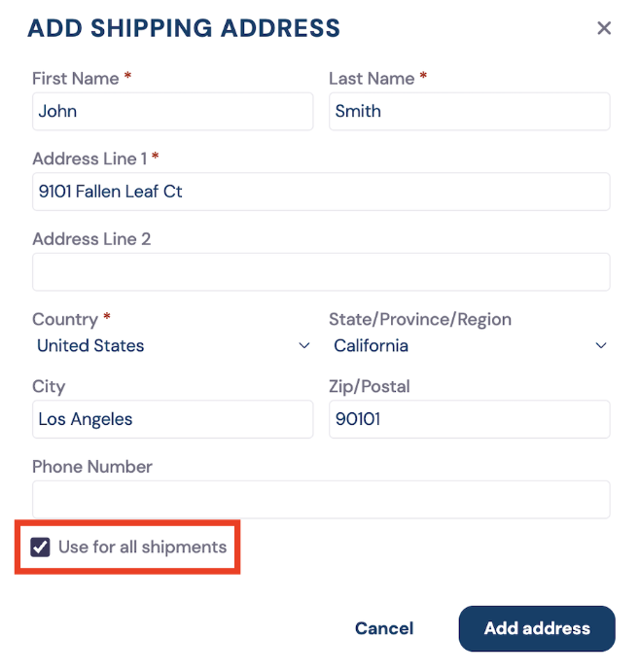Viewport: 640px width, 672px height.
Task: Click the chevron arrow beside California
Action: (601, 346)
